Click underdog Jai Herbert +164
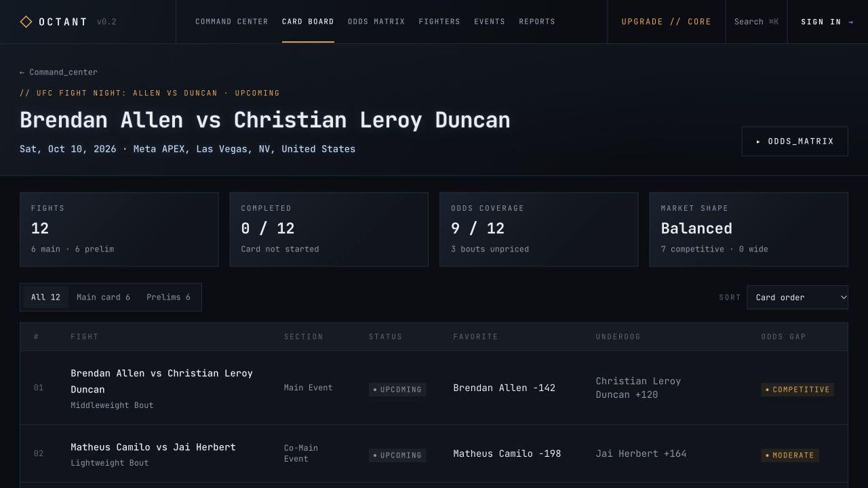This screenshot has height=488, width=868. pyautogui.click(x=642, y=453)
